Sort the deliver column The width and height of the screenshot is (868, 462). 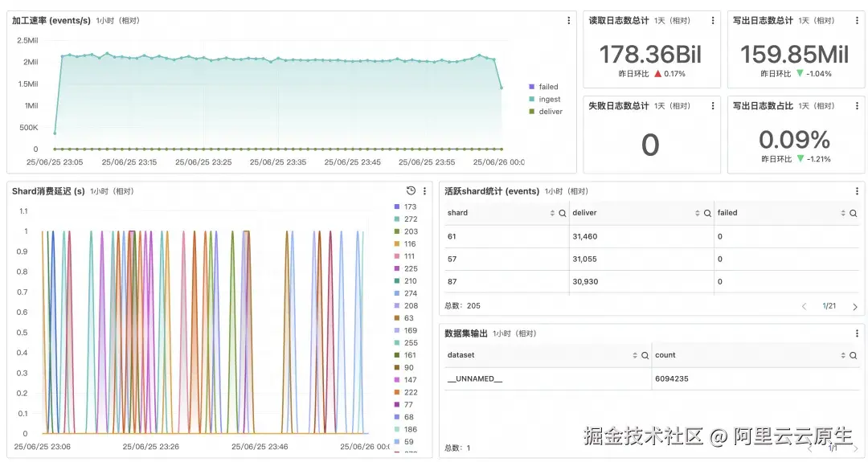click(x=697, y=213)
